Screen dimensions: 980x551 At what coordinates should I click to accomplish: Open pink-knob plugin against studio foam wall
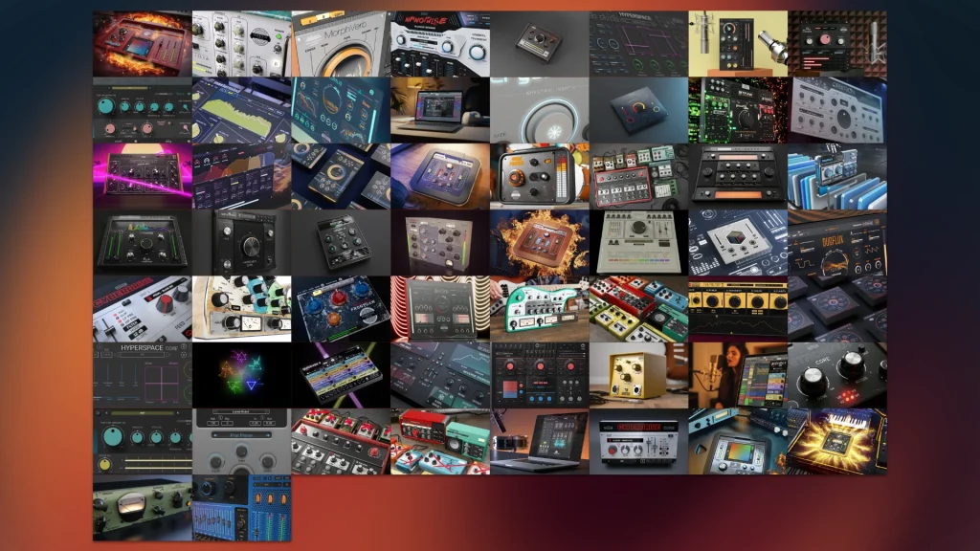click(x=837, y=44)
